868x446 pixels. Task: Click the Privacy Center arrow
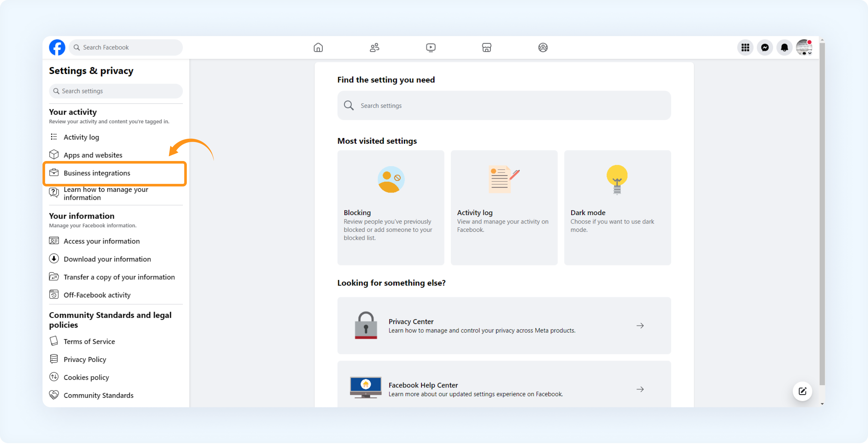point(640,326)
